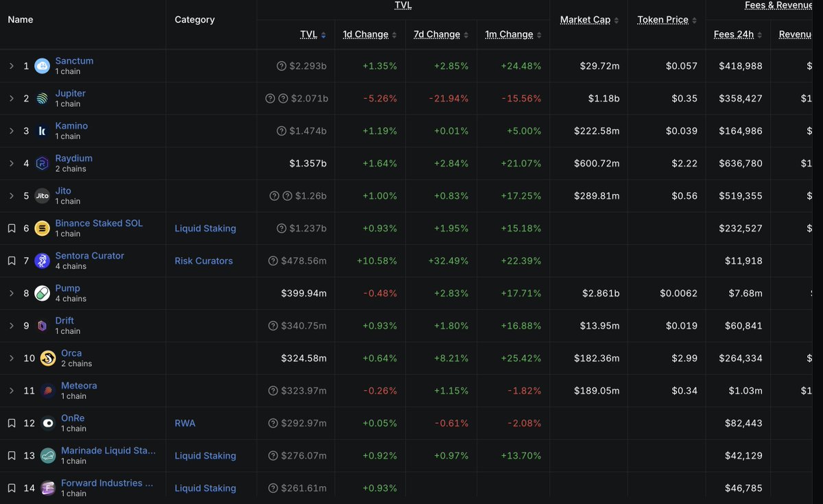Viewport: 823px width, 504px height.
Task: Expand the Sanctum row
Action: (x=12, y=66)
